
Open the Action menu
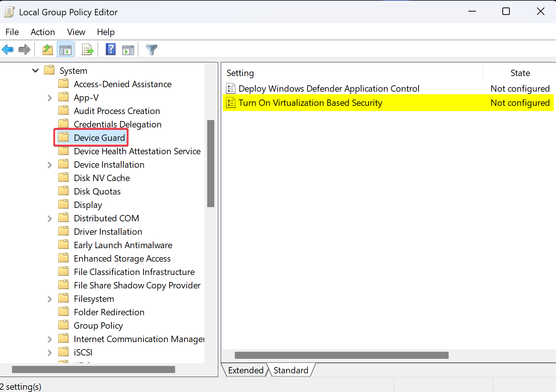pos(42,32)
